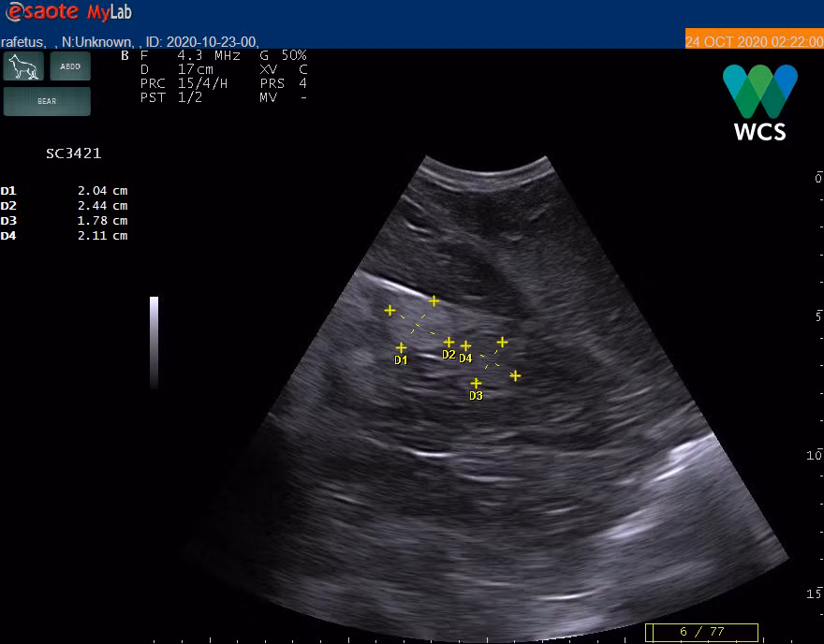This screenshot has height=644, width=824.
Task: Select the caliper cross above label D1
Action: [x=401, y=347]
